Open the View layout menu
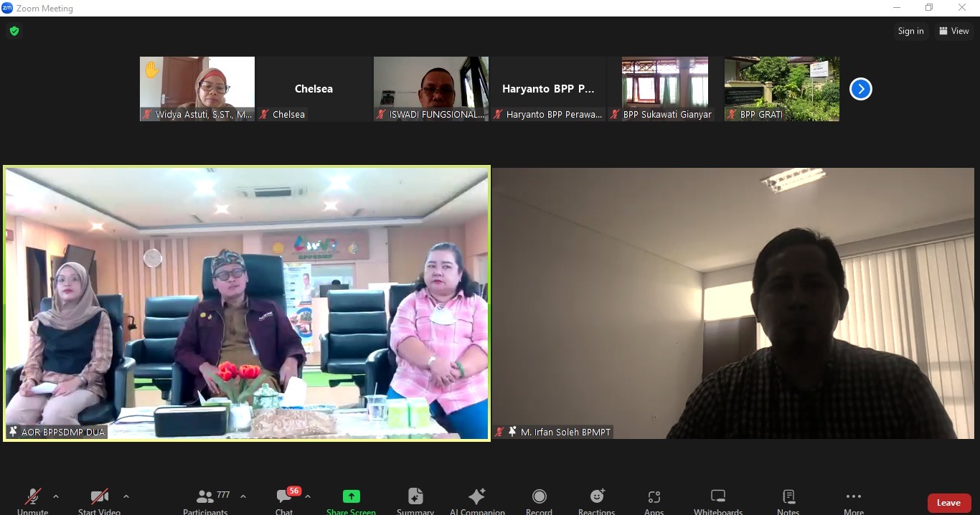 [953, 31]
